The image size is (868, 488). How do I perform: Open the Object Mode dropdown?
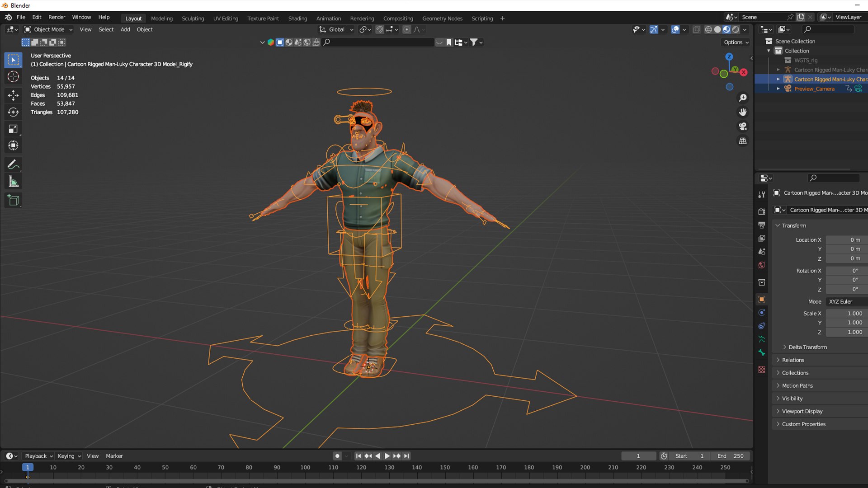coord(48,29)
